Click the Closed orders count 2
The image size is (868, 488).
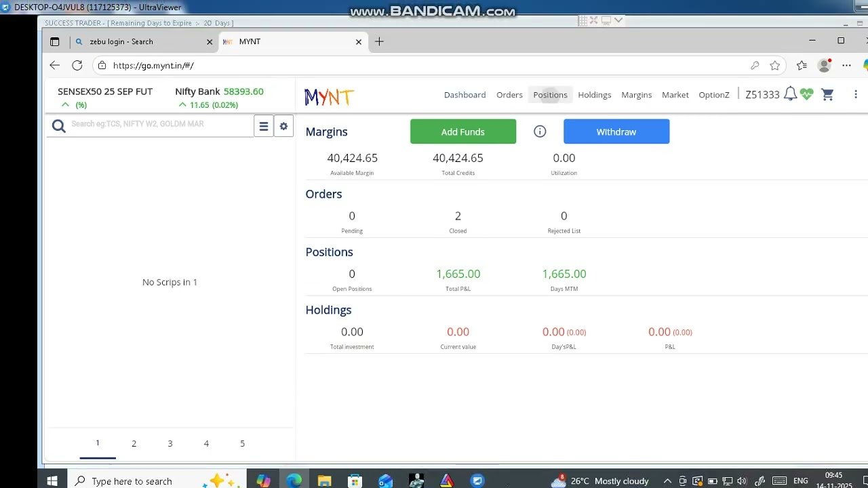coord(458,216)
